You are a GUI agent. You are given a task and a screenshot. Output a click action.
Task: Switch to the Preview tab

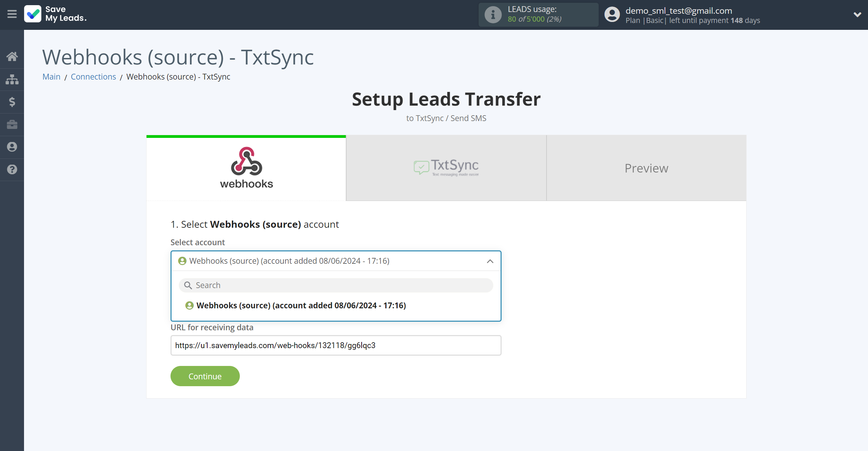coord(646,168)
